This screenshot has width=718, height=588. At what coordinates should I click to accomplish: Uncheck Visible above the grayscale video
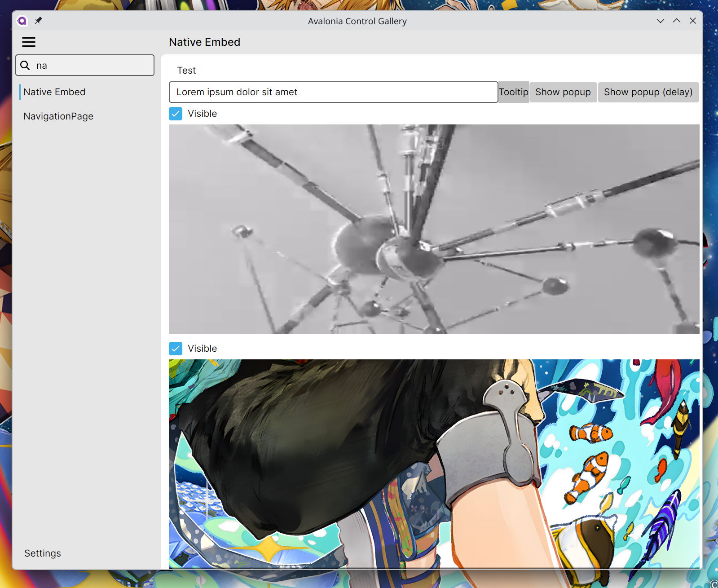[176, 114]
